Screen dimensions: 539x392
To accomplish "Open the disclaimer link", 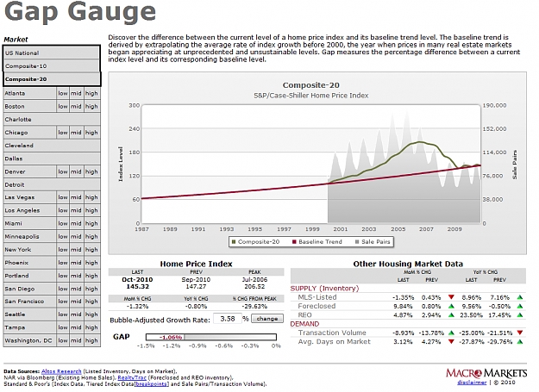I will point(472,383).
